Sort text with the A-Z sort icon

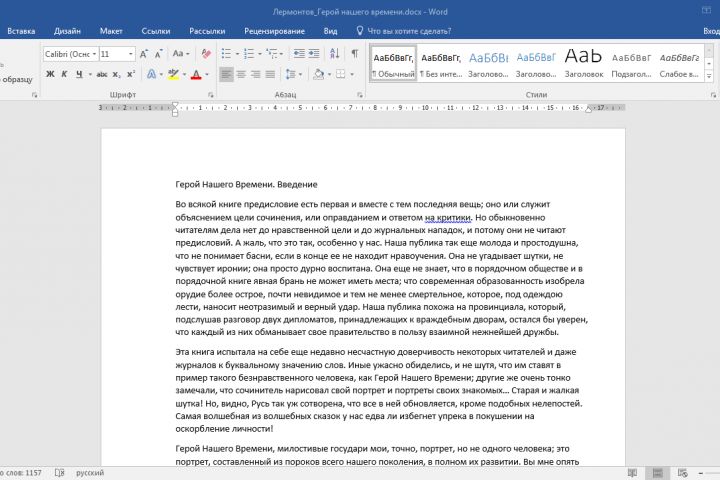pyautogui.click(x=335, y=54)
